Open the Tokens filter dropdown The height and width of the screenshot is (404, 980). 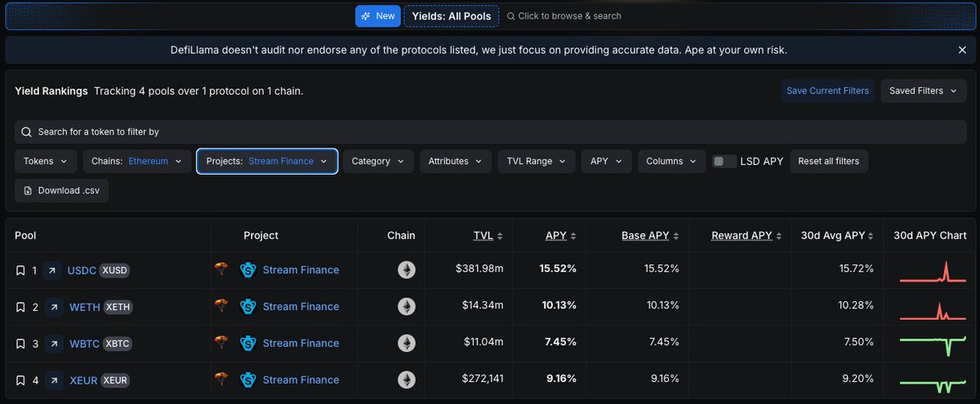point(46,162)
